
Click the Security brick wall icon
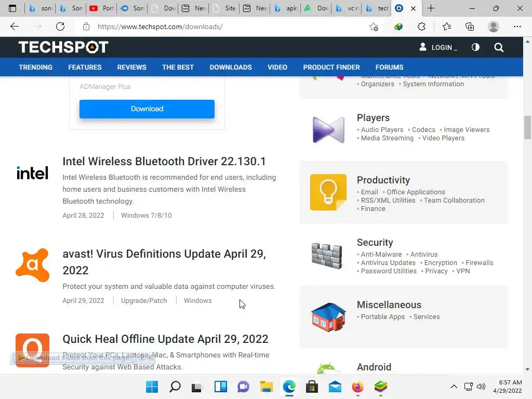327,256
